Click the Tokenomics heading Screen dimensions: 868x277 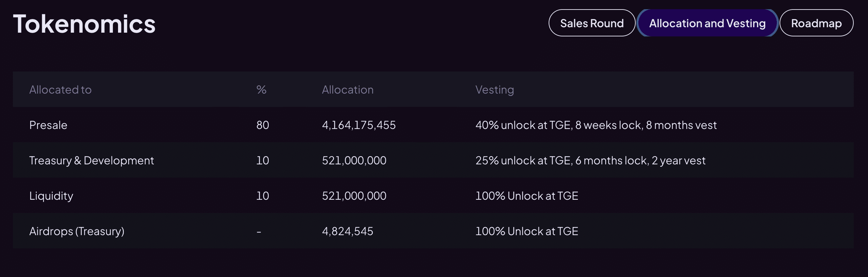(84, 24)
